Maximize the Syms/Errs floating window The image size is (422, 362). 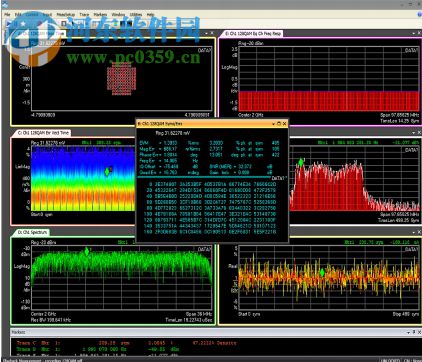(279, 123)
